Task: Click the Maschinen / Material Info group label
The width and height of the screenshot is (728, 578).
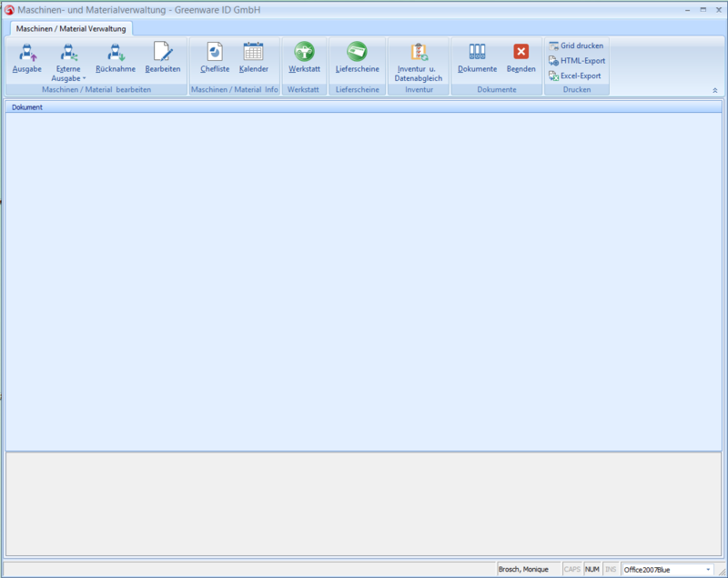Action: [235, 89]
